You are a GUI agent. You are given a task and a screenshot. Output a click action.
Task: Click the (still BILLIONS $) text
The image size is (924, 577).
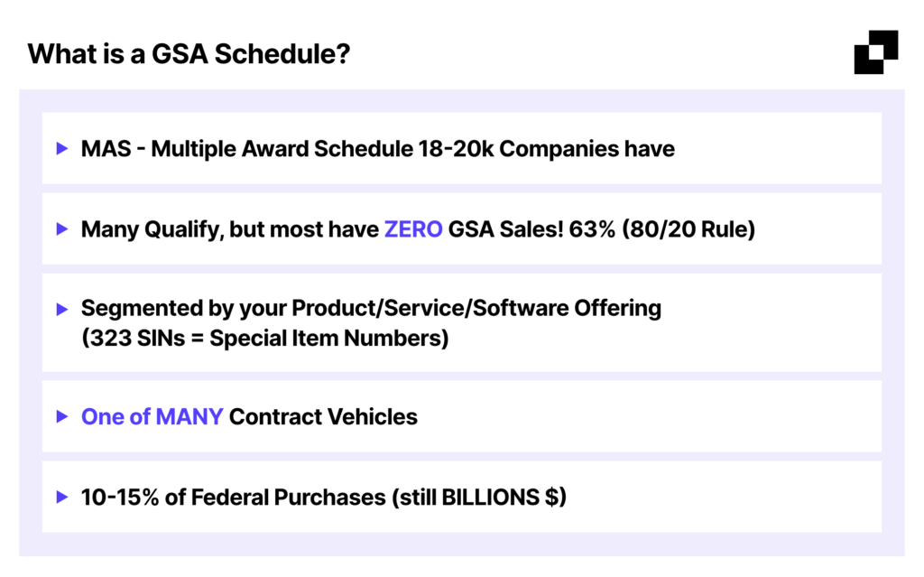[478, 498]
